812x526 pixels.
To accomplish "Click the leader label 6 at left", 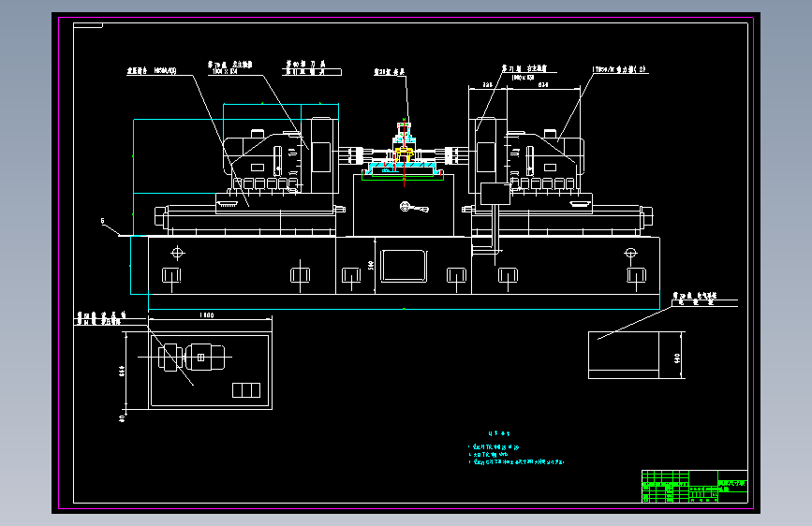I will [x=102, y=221].
